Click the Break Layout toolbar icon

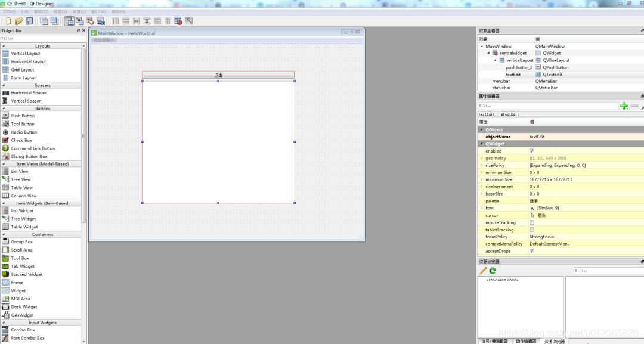178,21
